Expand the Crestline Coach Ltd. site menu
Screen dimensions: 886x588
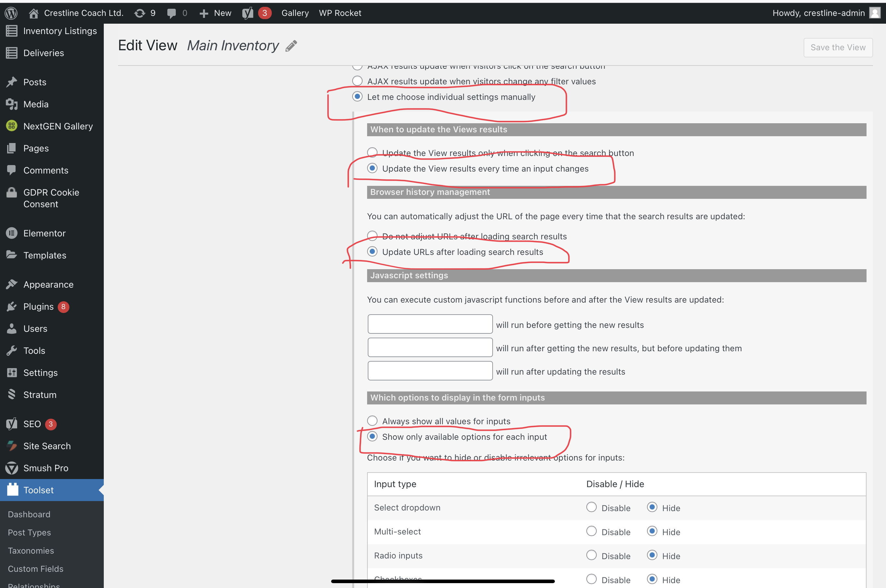click(83, 13)
